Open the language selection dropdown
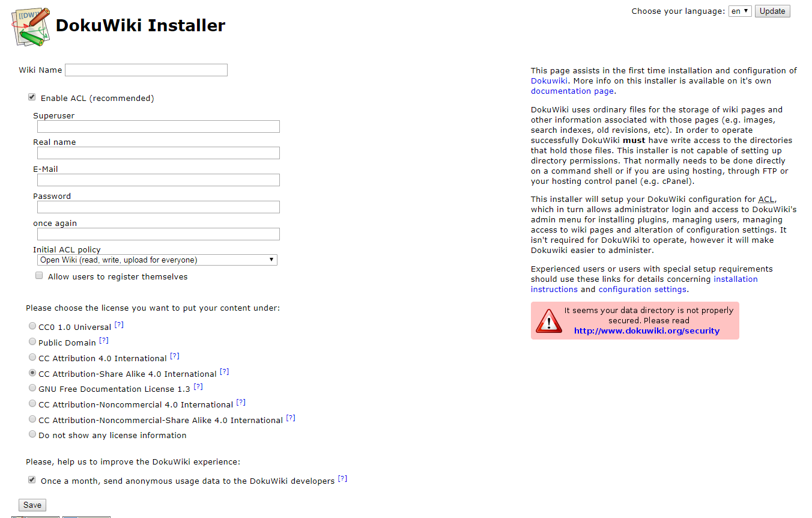Viewport: 812px width, 518px height. [x=740, y=11]
